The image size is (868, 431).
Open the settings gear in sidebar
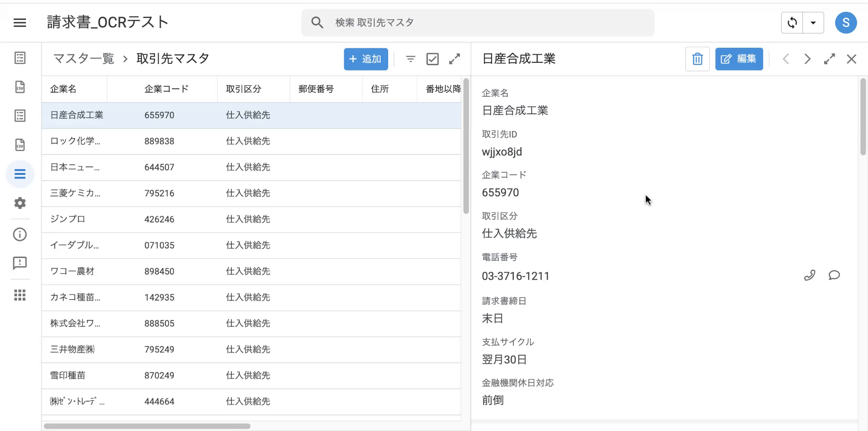[20, 203]
